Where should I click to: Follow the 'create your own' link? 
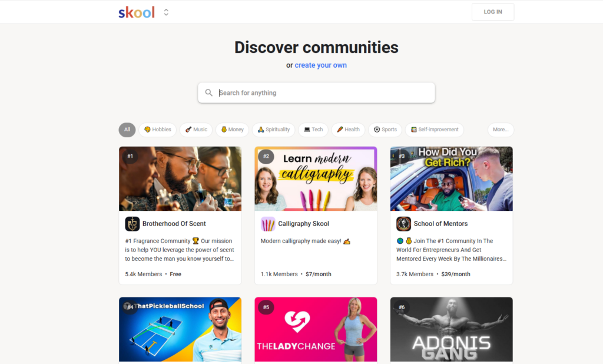point(321,65)
